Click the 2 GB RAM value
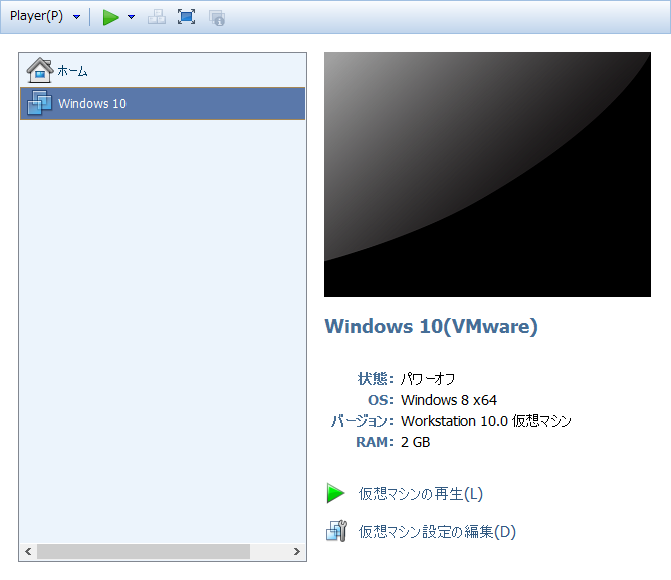The height and width of the screenshot is (580, 671). point(416,442)
